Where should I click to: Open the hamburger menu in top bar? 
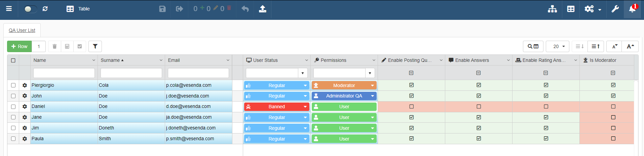(x=9, y=9)
